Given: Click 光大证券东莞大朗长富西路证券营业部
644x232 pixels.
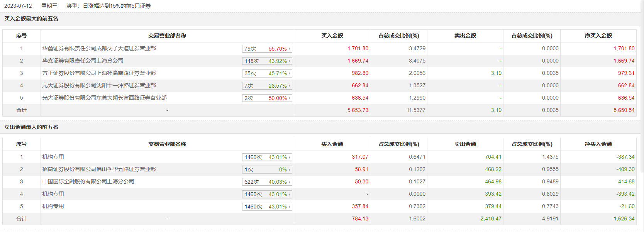Looking at the screenshot, I should click(104, 98).
